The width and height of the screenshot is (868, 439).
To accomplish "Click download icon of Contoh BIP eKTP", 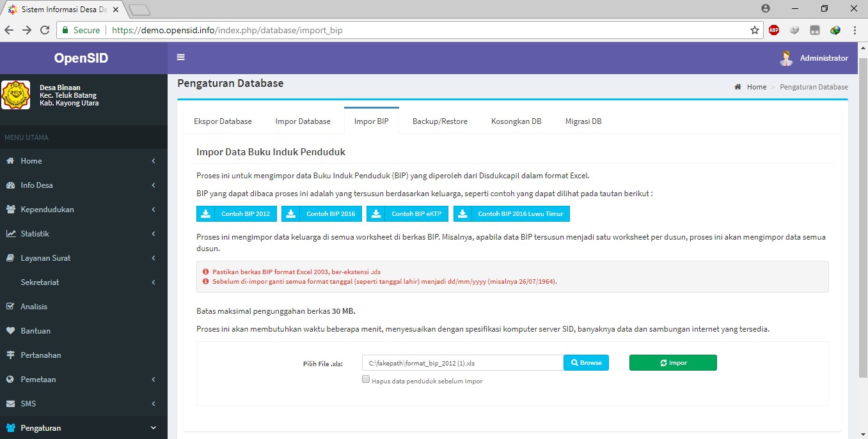I will [x=375, y=214].
